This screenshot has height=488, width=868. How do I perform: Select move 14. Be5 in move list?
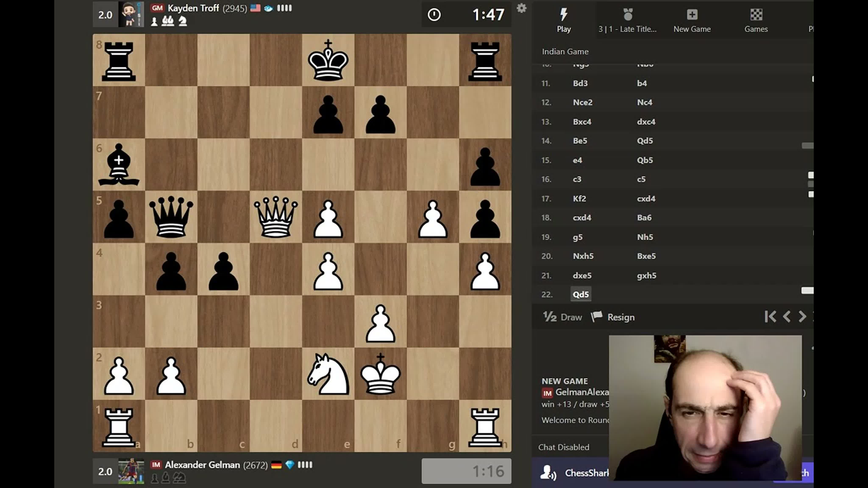(x=580, y=141)
